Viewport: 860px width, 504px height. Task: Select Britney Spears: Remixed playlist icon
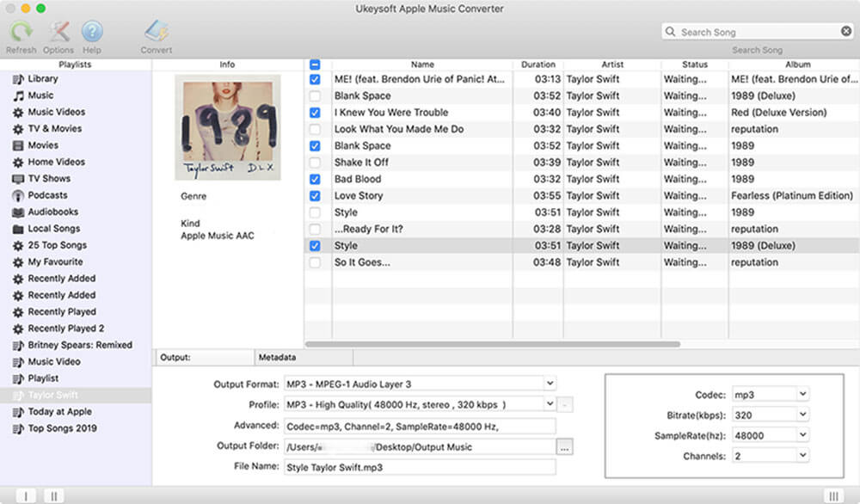18,346
